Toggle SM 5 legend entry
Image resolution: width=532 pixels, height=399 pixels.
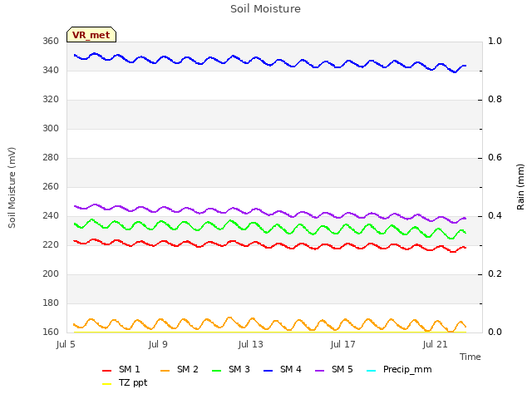click(x=334, y=369)
